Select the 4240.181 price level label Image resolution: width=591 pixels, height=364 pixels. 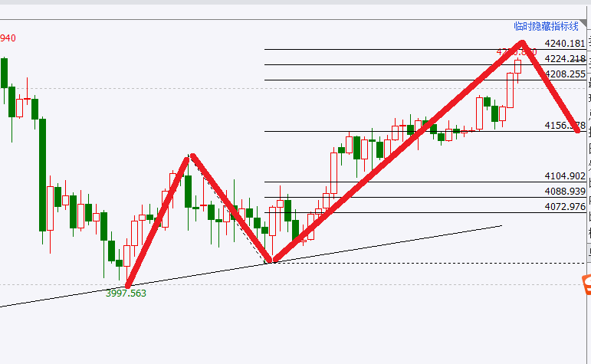click(565, 44)
